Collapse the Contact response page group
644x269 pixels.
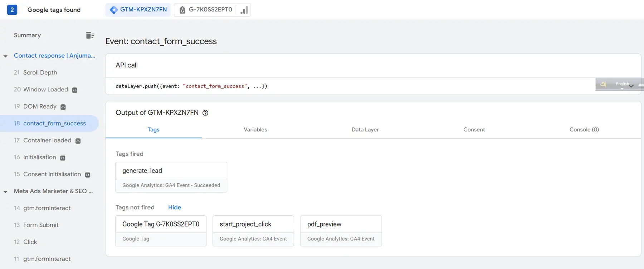coord(5,56)
